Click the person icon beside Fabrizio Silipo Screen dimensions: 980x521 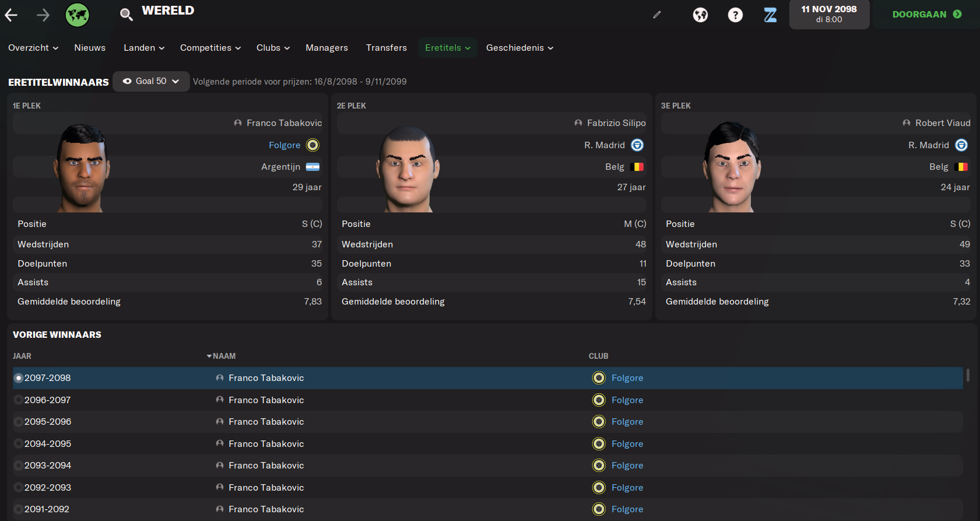click(578, 123)
